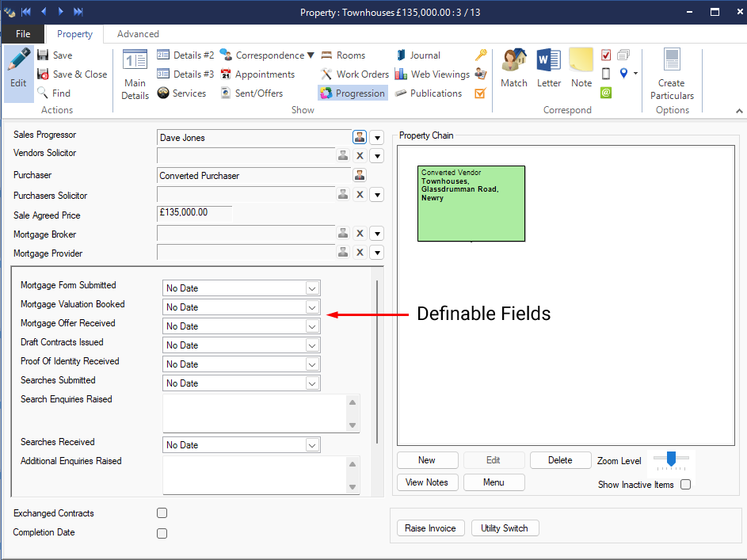Screen dimensions: 747x560
Task: Show Sent/Offers list
Action: coord(252,93)
